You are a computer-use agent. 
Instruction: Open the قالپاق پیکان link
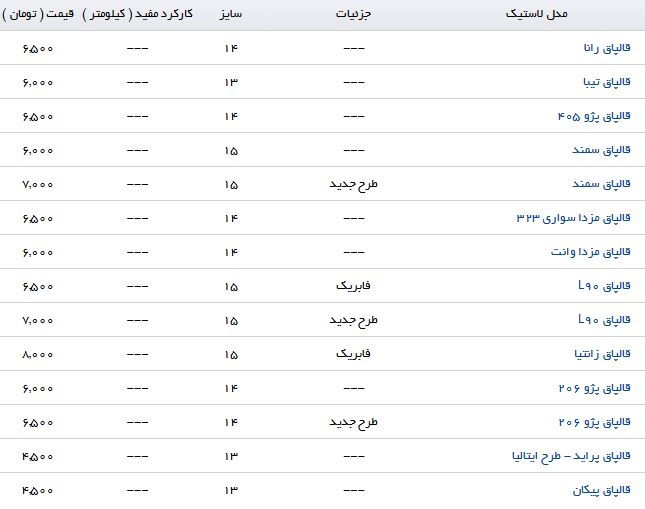click(x=601, y=490)
